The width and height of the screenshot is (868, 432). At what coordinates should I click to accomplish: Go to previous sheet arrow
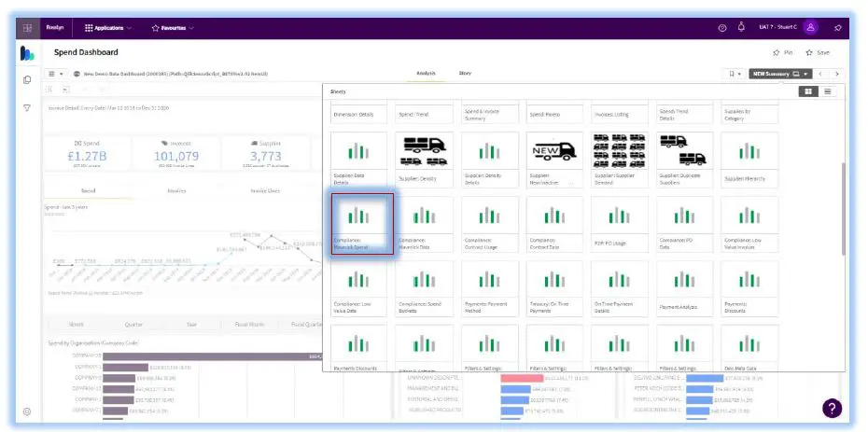pos(820,74)
